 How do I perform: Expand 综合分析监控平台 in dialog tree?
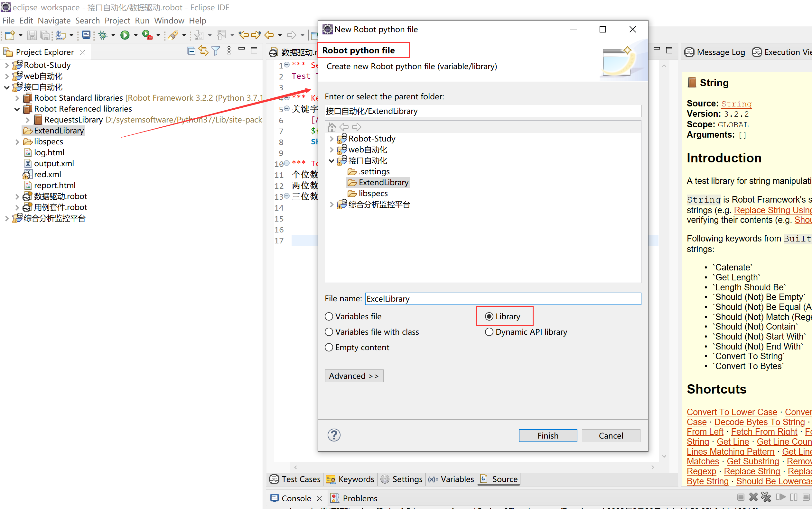[x=331, y=205]
